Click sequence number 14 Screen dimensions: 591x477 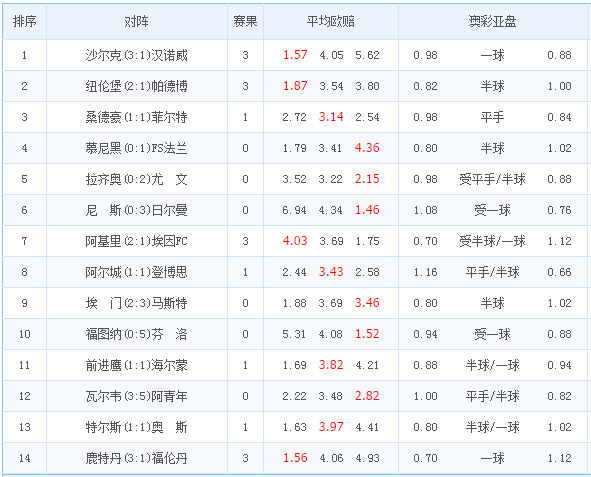[24, 458]
